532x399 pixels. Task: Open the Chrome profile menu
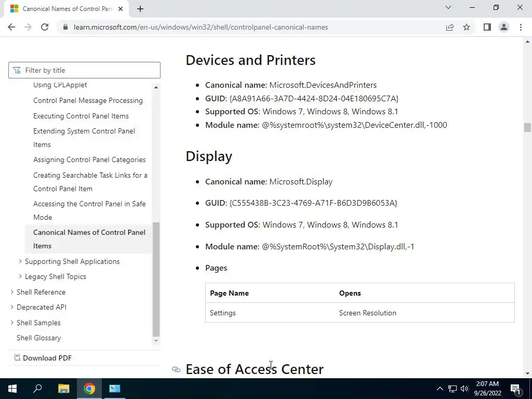(504, 27)
